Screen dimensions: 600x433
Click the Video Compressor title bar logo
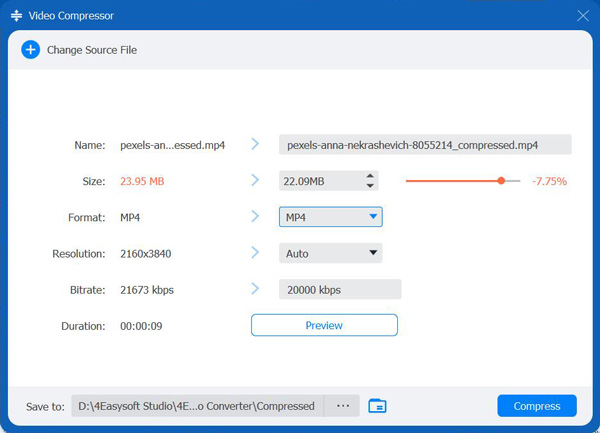click(x=16, y=16)
